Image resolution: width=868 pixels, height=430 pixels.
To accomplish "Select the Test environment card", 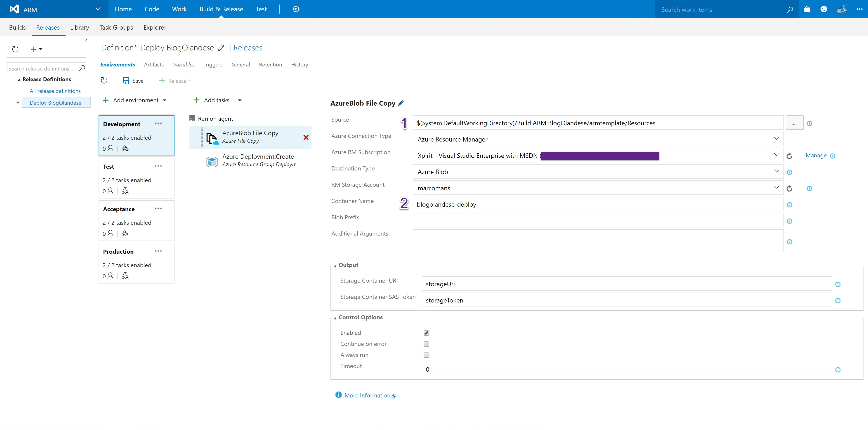I will click(137, 178).
